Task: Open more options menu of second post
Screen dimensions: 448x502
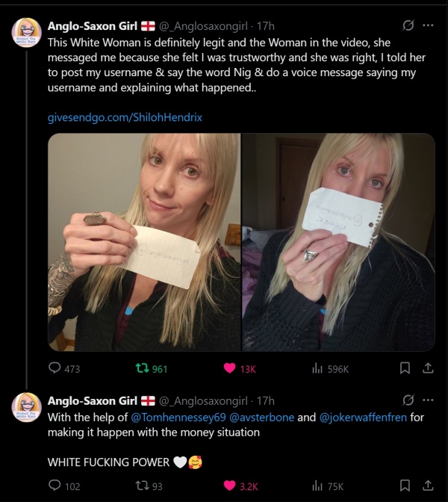Action: click(428, 400)
